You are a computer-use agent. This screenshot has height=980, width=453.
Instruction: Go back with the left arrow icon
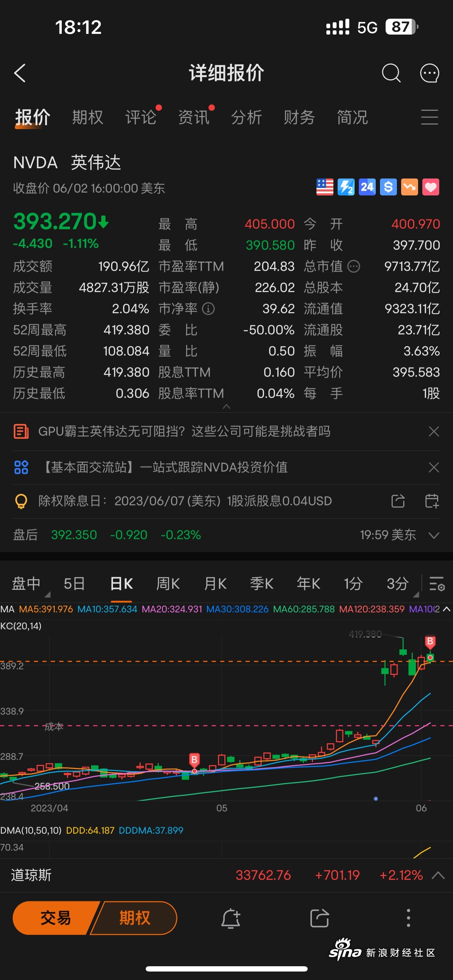coord(20,73)
